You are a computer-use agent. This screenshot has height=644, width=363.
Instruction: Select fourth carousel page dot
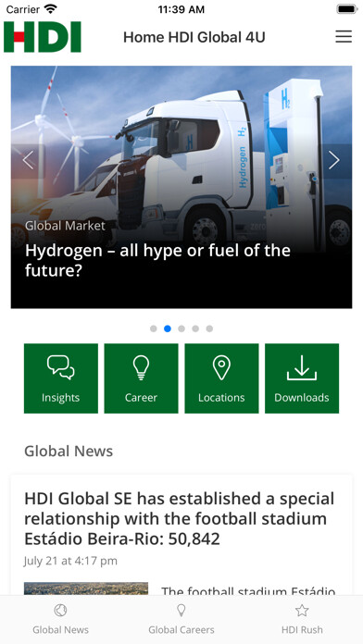[x=195, y=328]
